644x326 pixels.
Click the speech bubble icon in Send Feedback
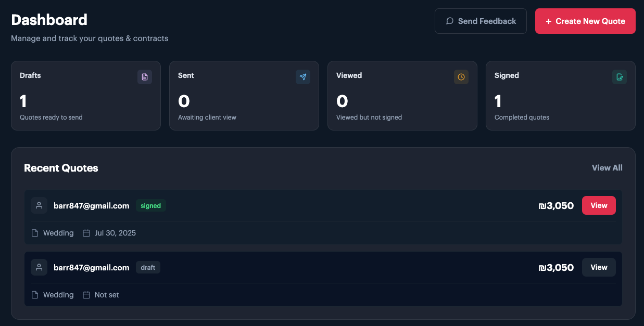click(x=450, y=21)
